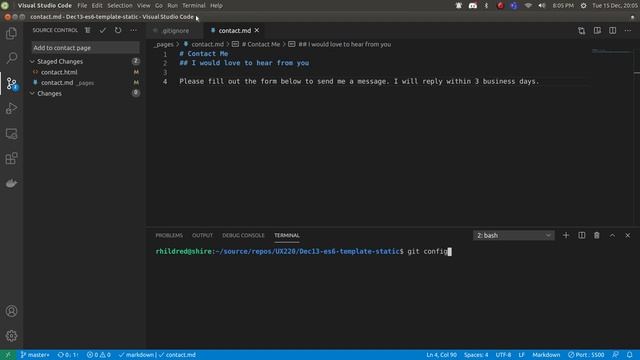This screenshot has width=640, height=360.
Task: Open the Go menu
Action: click(x=159, y=6)
